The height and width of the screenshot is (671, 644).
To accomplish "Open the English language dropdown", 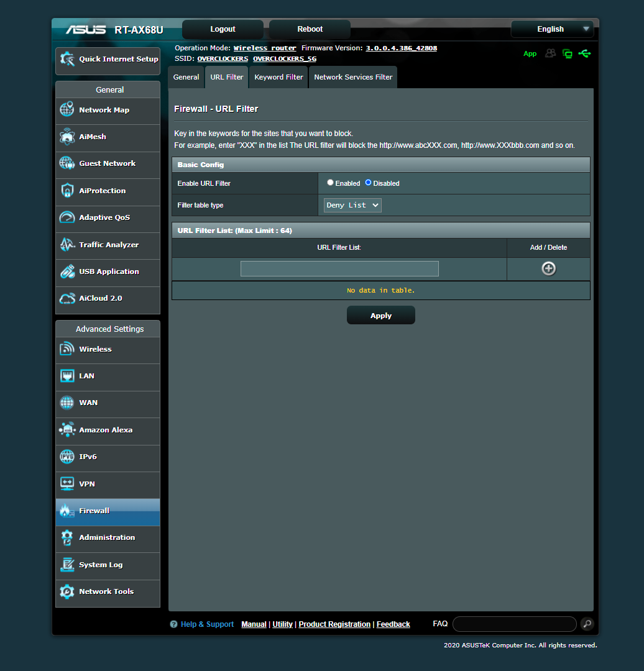I will [552, 29].
